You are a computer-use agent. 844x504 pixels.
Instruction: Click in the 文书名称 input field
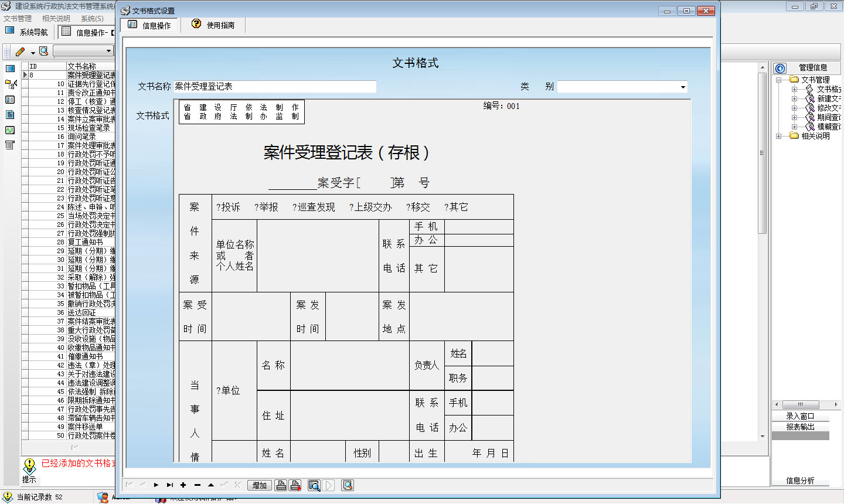point(275,87)
